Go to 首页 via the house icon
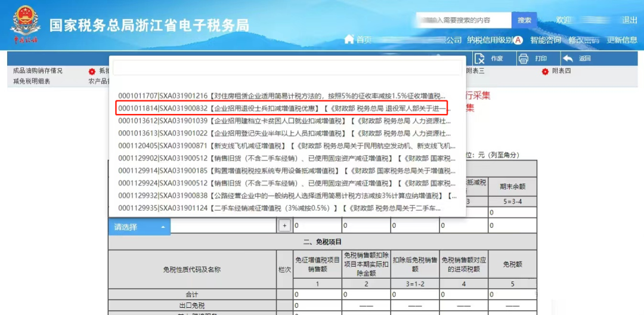This screenshot has height=315, width=644. (x=349, y=39)
